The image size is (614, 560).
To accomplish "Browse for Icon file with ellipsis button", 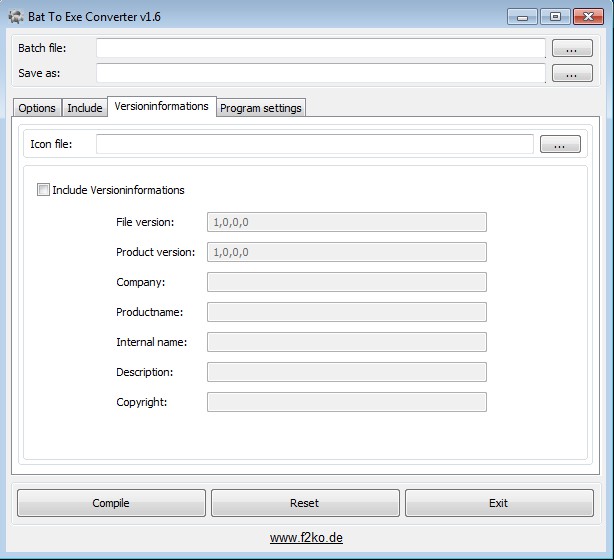I will click(560, 144).
